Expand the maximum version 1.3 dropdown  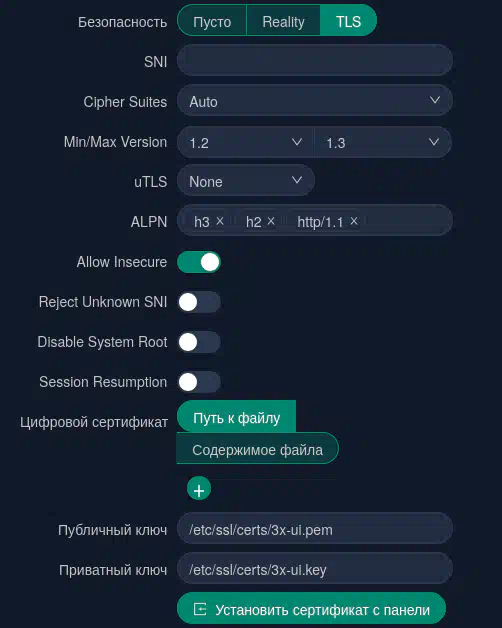383,142
